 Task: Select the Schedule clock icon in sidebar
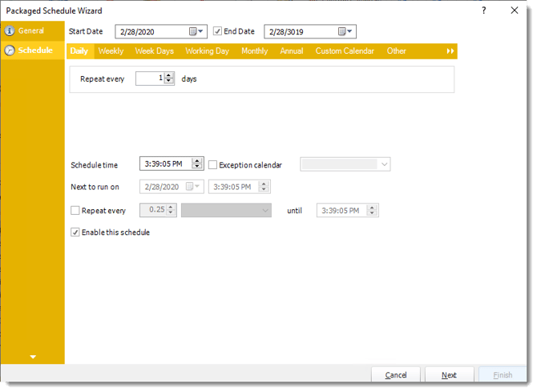[x=10, y=51]
